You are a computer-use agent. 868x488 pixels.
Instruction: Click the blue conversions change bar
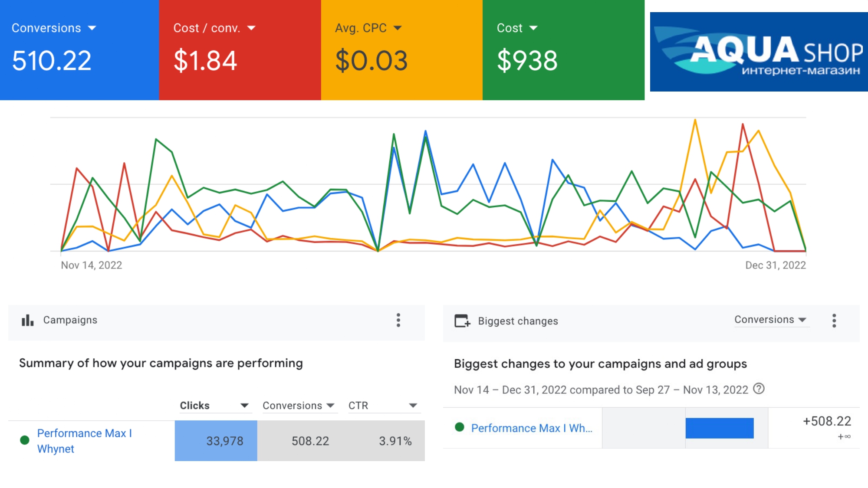click(719, 428)
